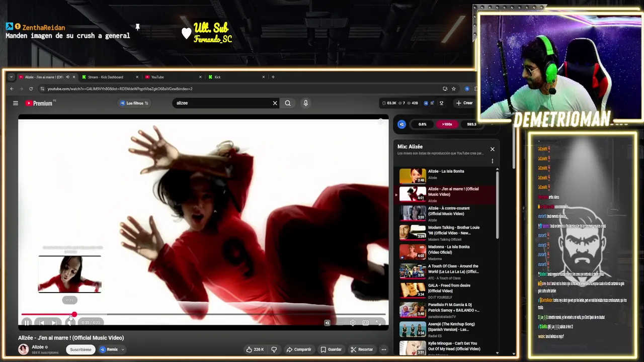Clear the search field with the X
644x362 pixels.
[275, 103]
